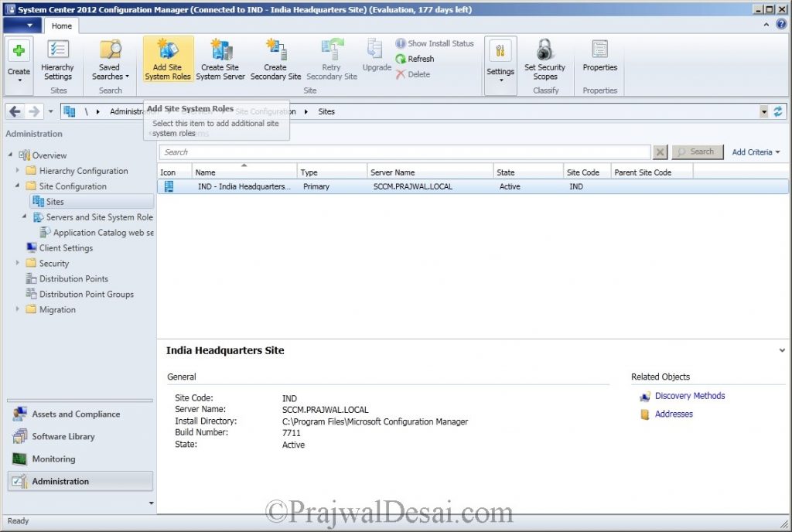Click Create Site System Server

[x=220, y=60]
